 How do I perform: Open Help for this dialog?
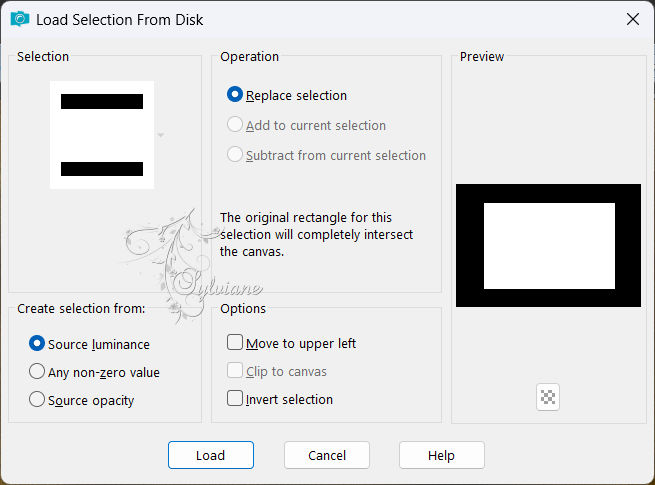click(x=442, y=455)
